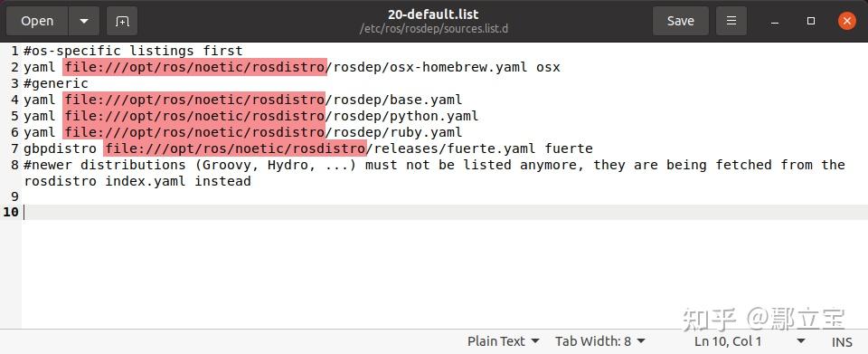Click the 20-default.list title text
Screen dimensions: 868x354
coord(433,14)
